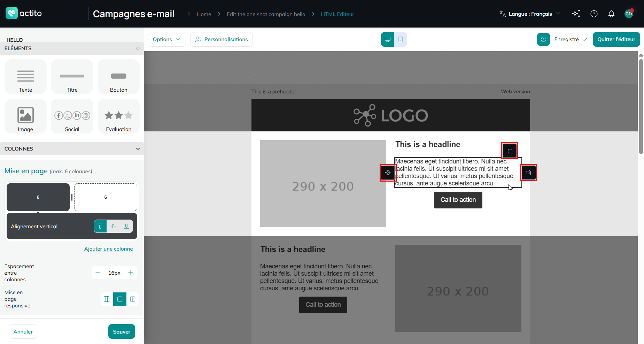Image resolution: width=644 pixels, height=344 pixels.
Task: Add an Image element
Action: tap(25, 116)
